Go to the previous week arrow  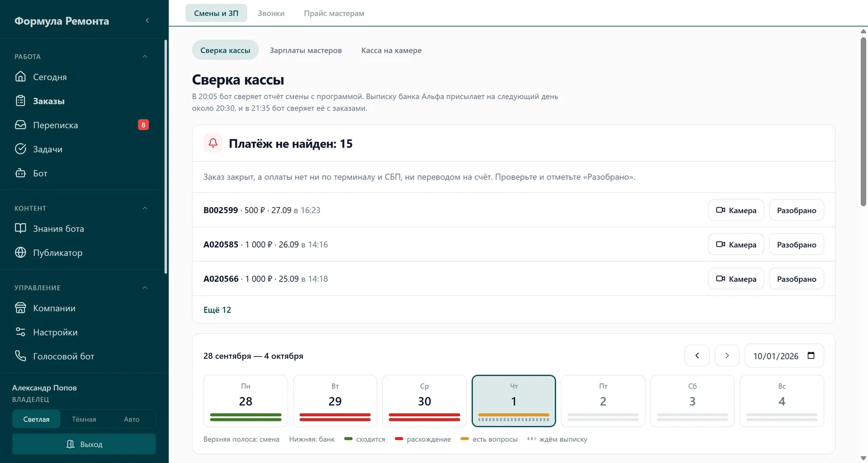click(x=697, y=356)
